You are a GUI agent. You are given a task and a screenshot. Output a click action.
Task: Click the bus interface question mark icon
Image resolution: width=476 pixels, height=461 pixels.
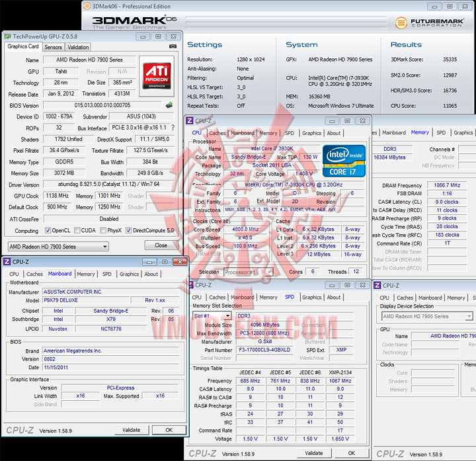173,128
